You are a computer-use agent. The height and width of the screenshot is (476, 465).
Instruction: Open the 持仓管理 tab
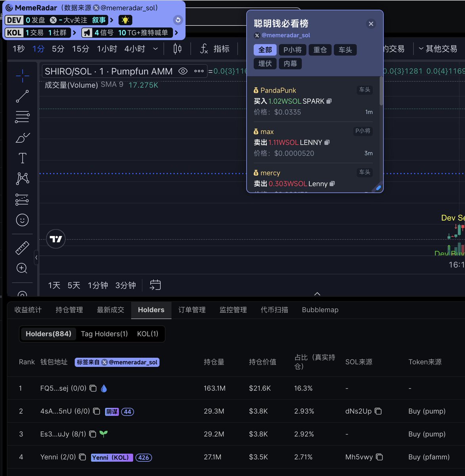pos(69,310)
